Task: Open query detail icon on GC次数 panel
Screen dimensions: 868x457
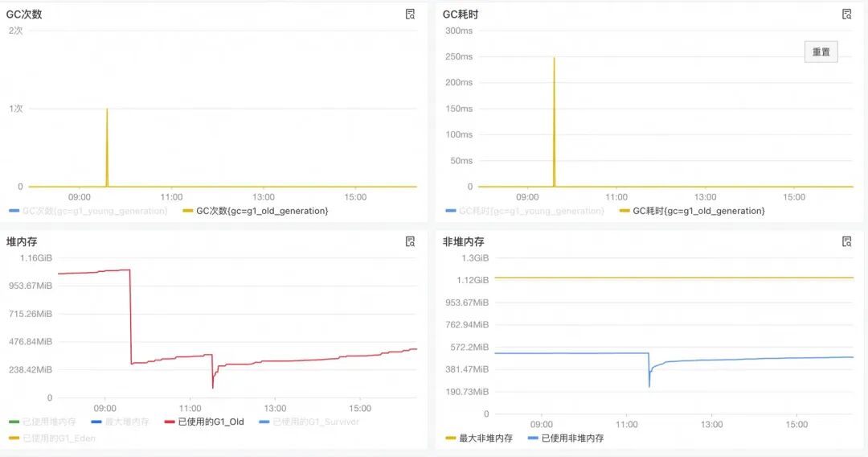Action: click(x=410, y=14)
